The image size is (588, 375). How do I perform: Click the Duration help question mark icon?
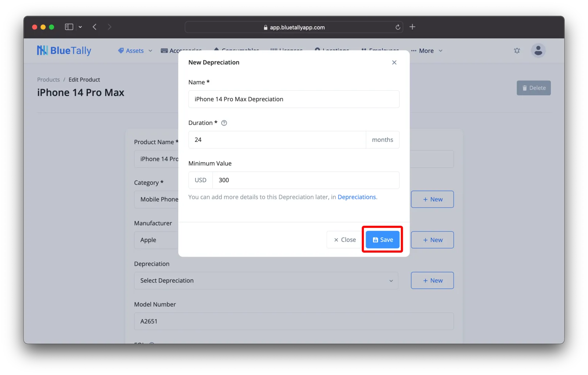tap(224, 123)
